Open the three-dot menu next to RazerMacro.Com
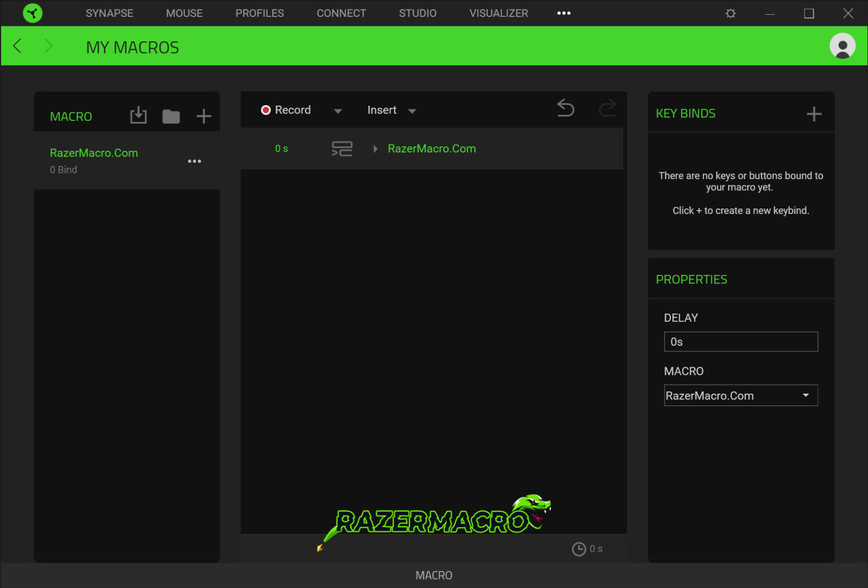Viewport: 868px width, 588px height. [194, 161]
